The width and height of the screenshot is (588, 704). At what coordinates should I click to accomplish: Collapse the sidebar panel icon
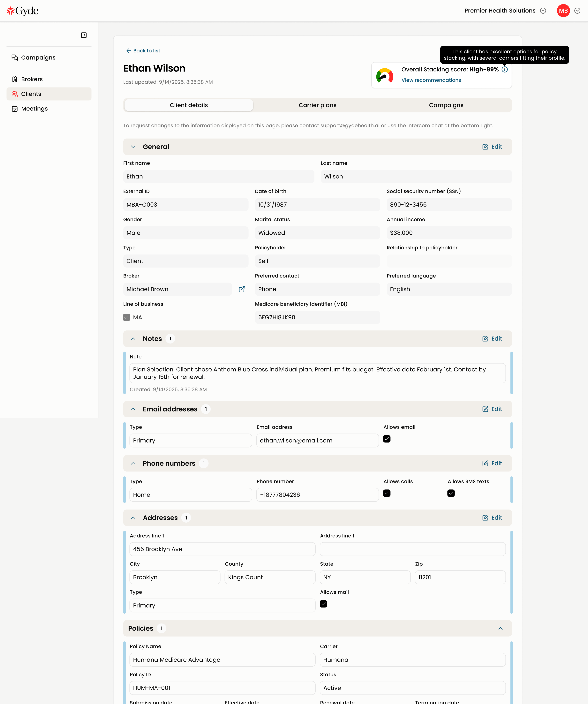pyautogui.click(x=84, y=35)
